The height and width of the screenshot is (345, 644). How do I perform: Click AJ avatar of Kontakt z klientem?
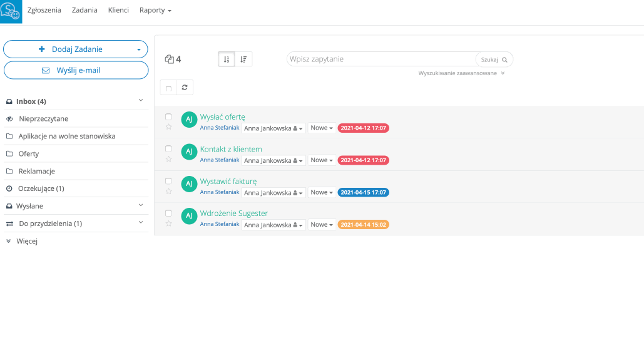click(x=189, y=152)
